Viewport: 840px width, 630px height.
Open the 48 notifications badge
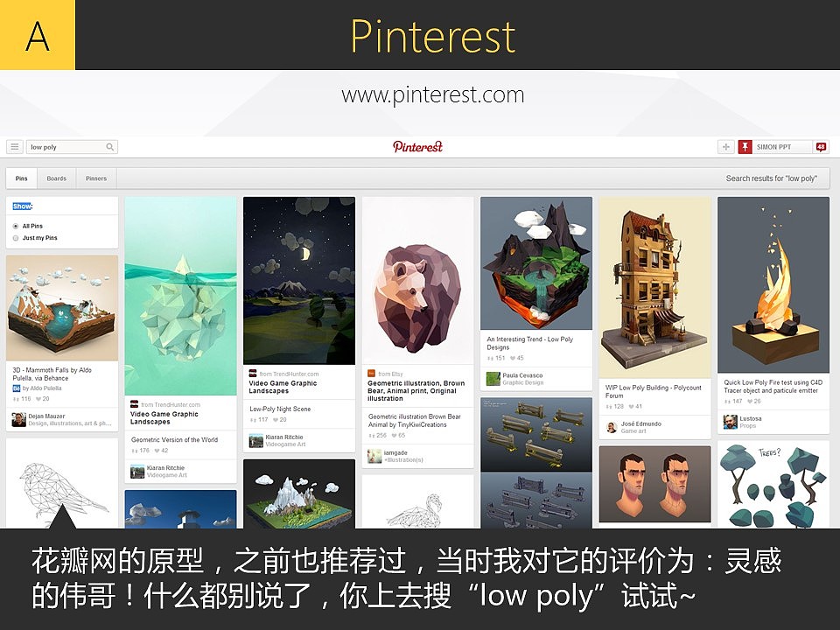click(x=821, y=146)
